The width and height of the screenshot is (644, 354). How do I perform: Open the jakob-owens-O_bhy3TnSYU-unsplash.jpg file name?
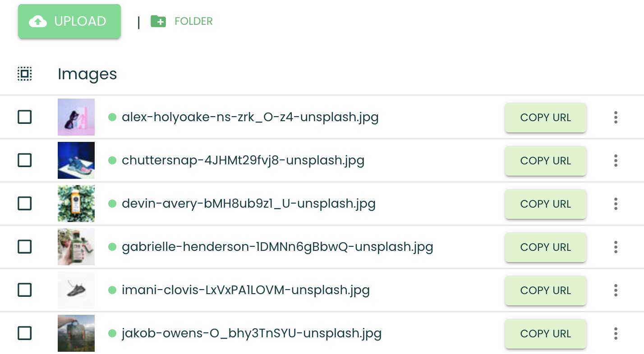[x=252, y=334]
